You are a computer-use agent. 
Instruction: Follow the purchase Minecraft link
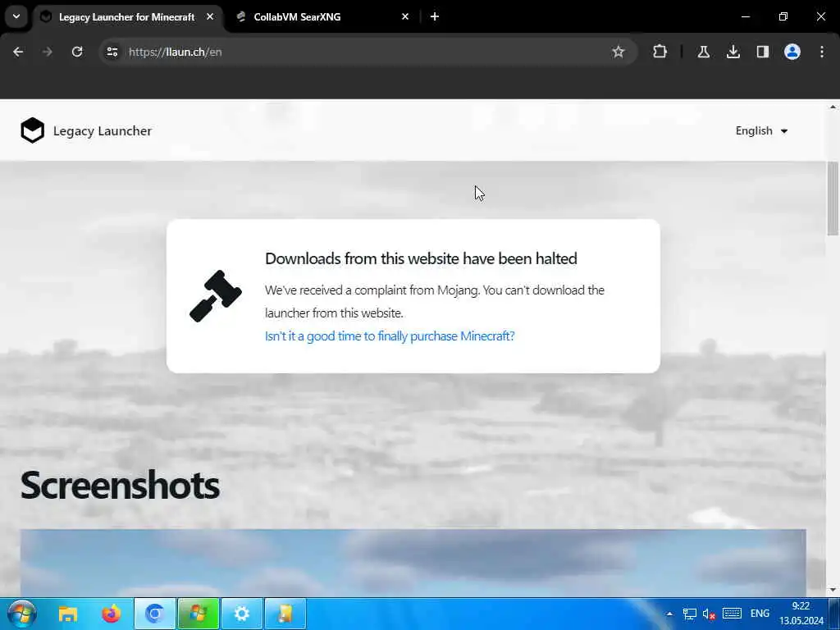(x=390, y=336)
